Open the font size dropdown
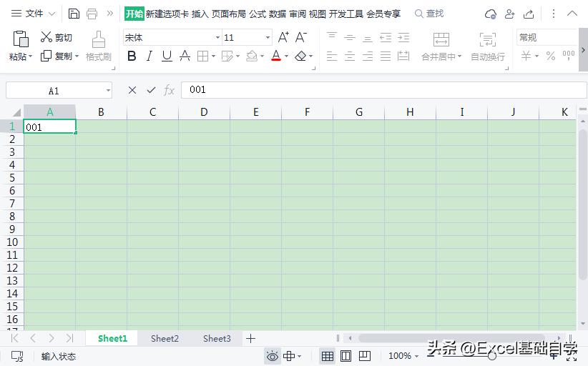The width and height of the screenshot is (588, 366). tap(268, 37)
